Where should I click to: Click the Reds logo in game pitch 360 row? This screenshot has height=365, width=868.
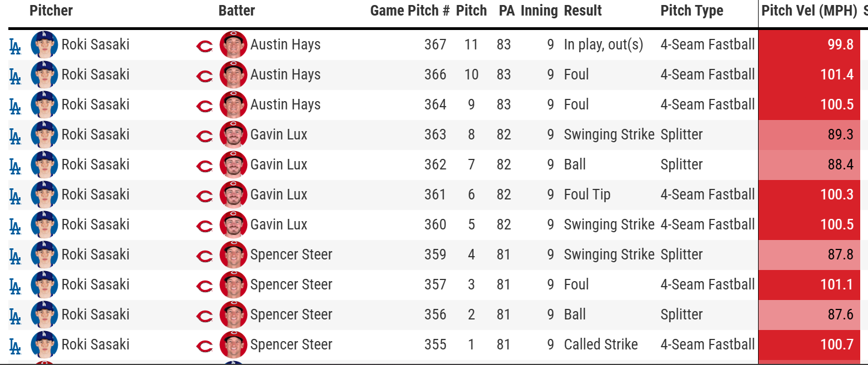pyautogui.click(x=204, y=225)
